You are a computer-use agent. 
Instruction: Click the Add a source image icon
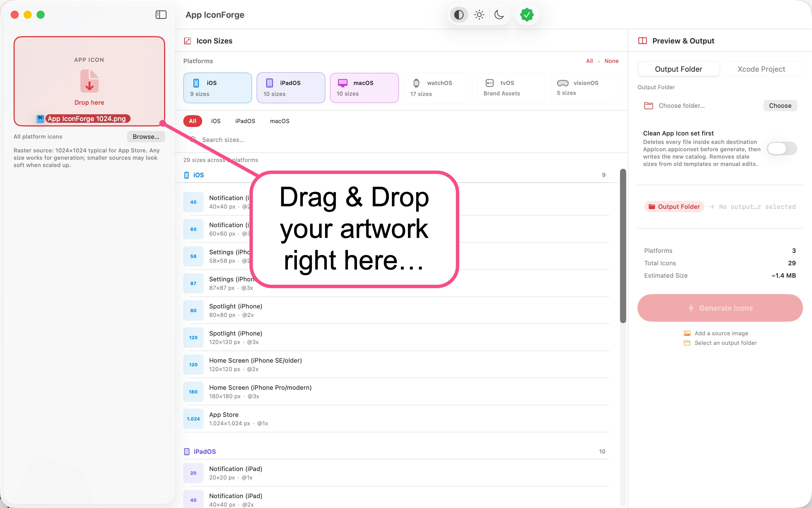[687, 333]
